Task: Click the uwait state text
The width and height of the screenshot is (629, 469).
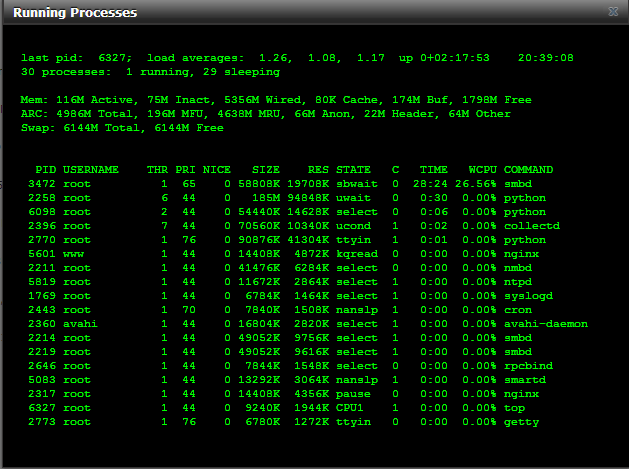Action: (353, 198)
